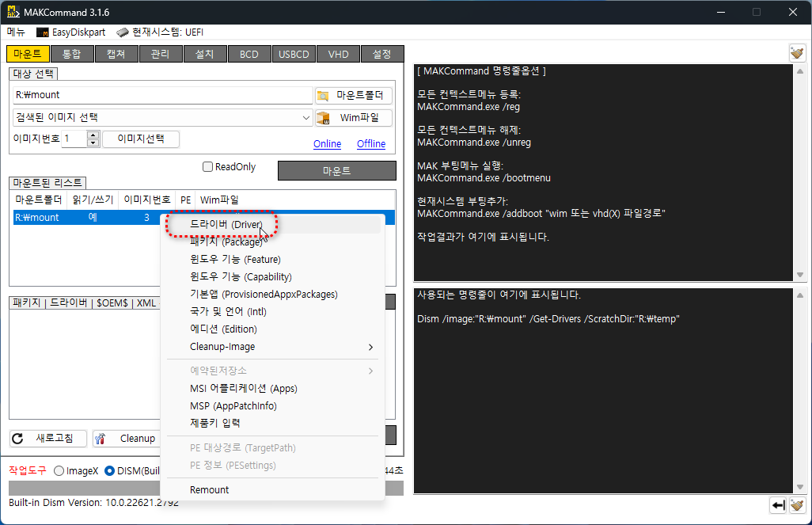Click the Cleanup button
The height and width of the screenshot is (525, 812).
(x=127, y=439)
